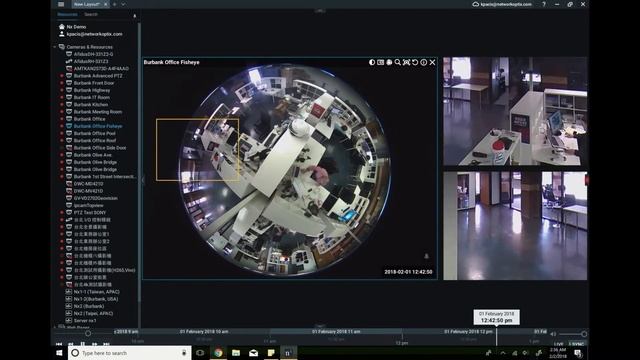This screenshot has height=360, width=640.
Task: Select Burbank Front Door camera
Action: (x=94, y=83)
